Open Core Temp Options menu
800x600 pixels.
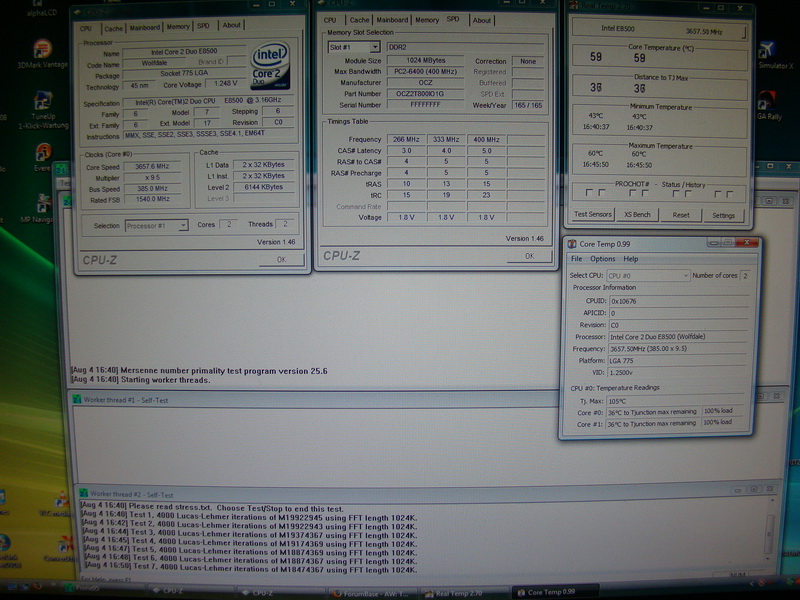pyautogui.click(x=603, y=259)
